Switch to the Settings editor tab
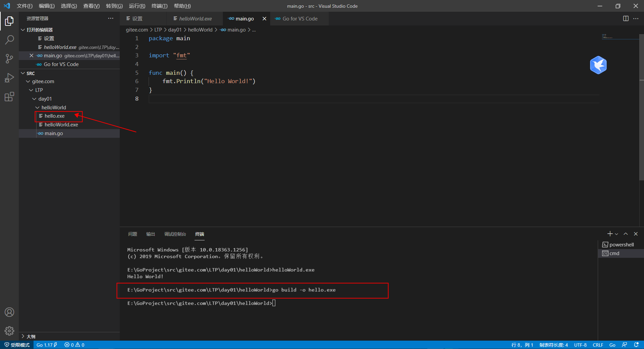 (x=143, y=18)
